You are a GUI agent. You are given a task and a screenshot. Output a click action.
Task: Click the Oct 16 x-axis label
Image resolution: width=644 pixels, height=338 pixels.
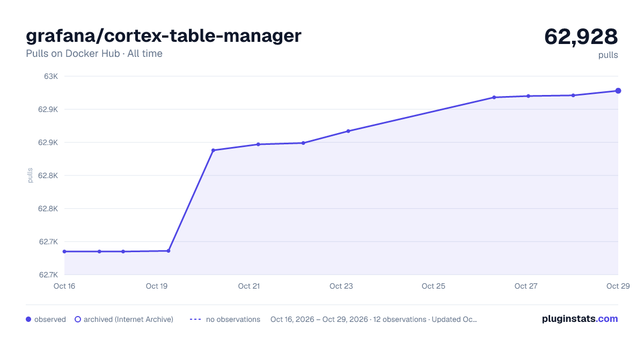pos(64,286)
